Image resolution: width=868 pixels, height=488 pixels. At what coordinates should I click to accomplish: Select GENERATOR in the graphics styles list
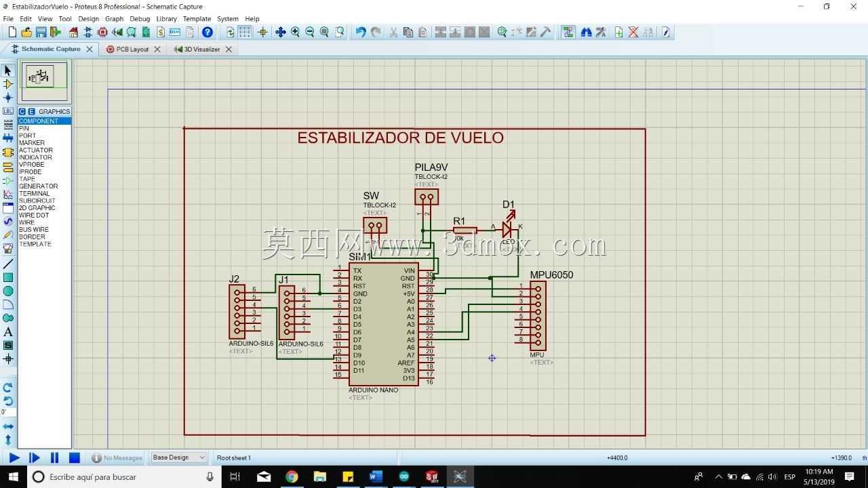point(44,186)
